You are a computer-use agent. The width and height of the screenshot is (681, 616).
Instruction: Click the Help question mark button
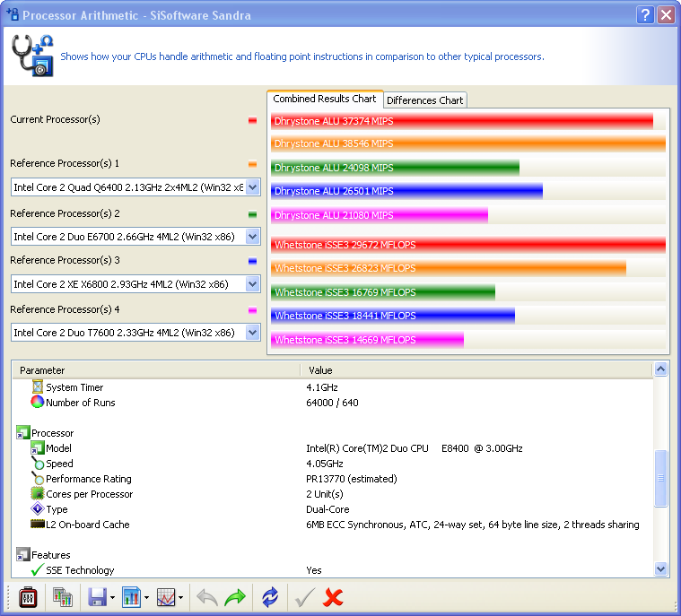point(645,14)
